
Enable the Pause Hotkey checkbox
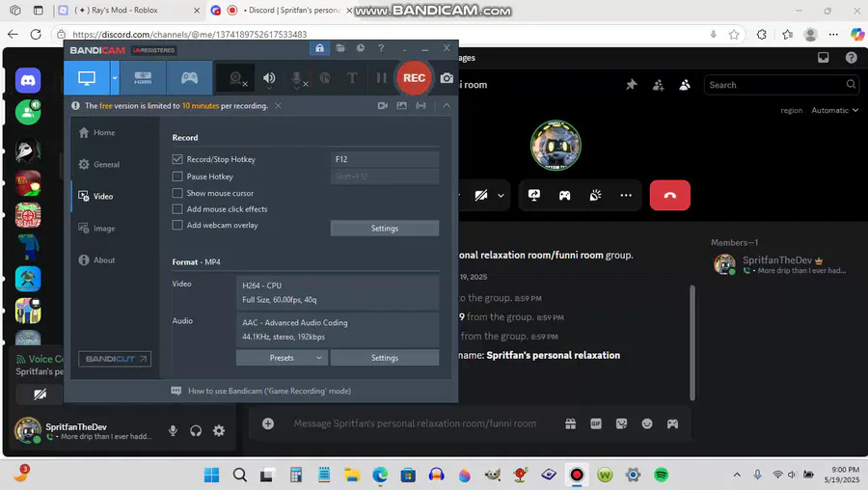click(177, 177)
